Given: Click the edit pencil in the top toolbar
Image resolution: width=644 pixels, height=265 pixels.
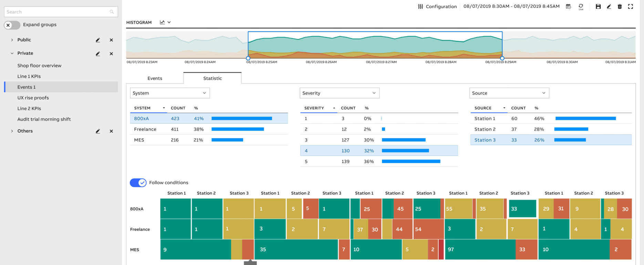Looking at the screenshot, I should [609, 7].
